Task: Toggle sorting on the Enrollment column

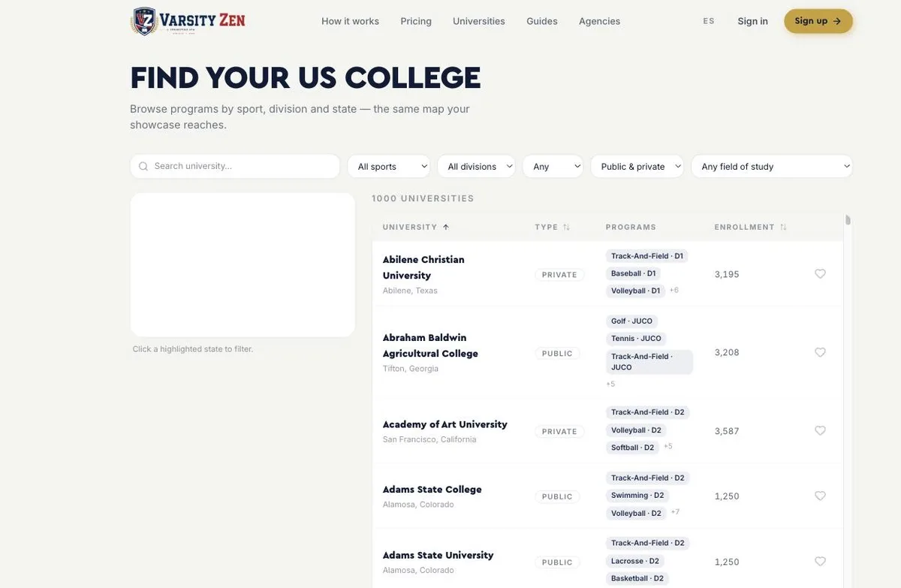Action: 783,227
